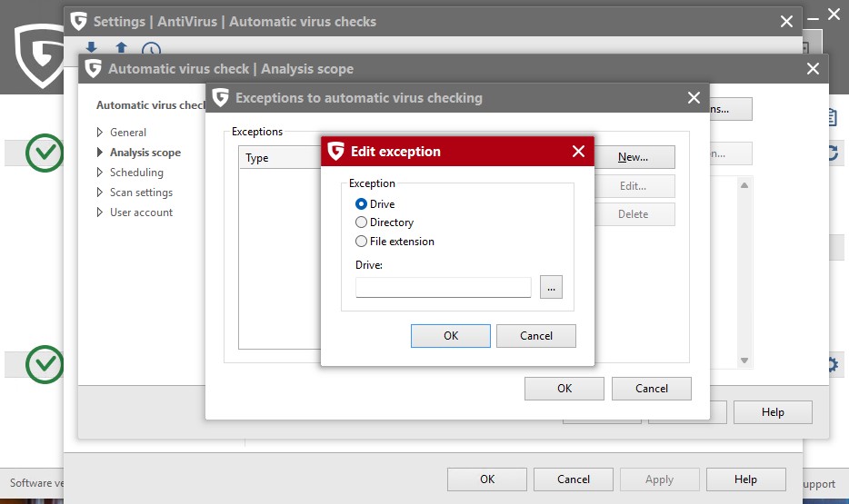This screenshot has width=849, height=504.
Task: Click Help in the Analysis scope window
Action: click(773, 412)
